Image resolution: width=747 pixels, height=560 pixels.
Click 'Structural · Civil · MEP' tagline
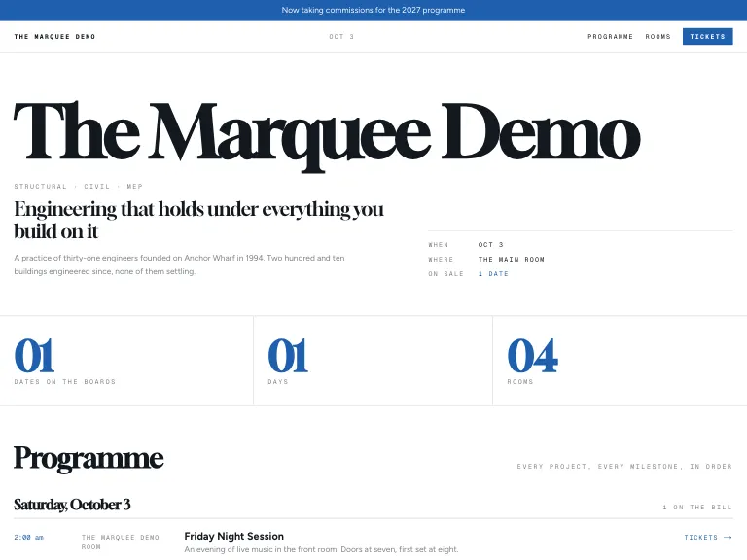coord(78,187)
